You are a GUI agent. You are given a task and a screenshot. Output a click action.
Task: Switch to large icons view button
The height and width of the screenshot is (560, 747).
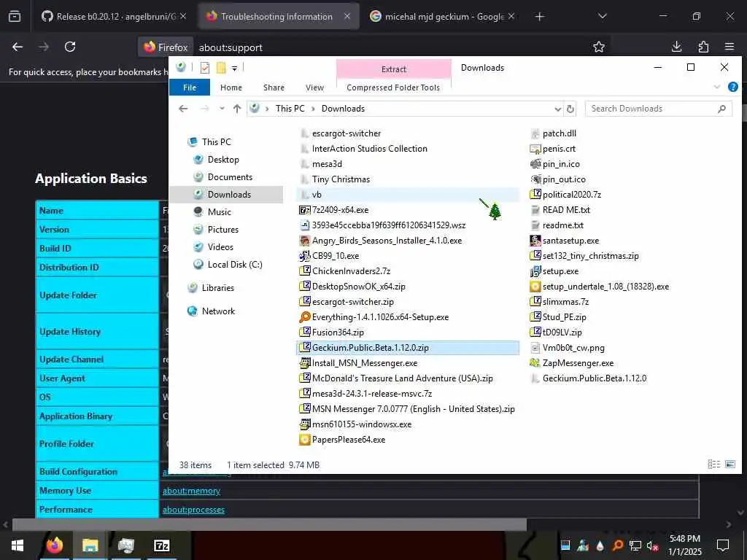click(729, 464)
